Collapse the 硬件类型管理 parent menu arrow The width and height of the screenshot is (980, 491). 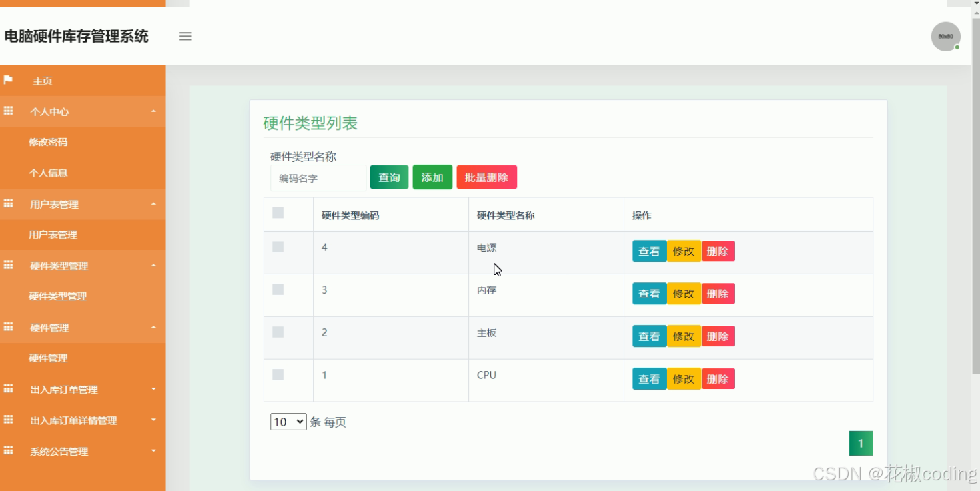(153, 266)
